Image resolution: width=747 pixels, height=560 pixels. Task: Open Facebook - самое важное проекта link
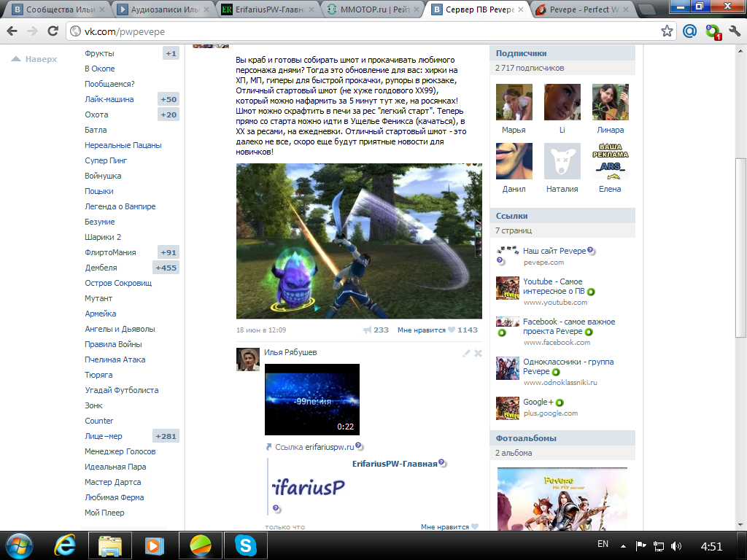tap(569, 326)
